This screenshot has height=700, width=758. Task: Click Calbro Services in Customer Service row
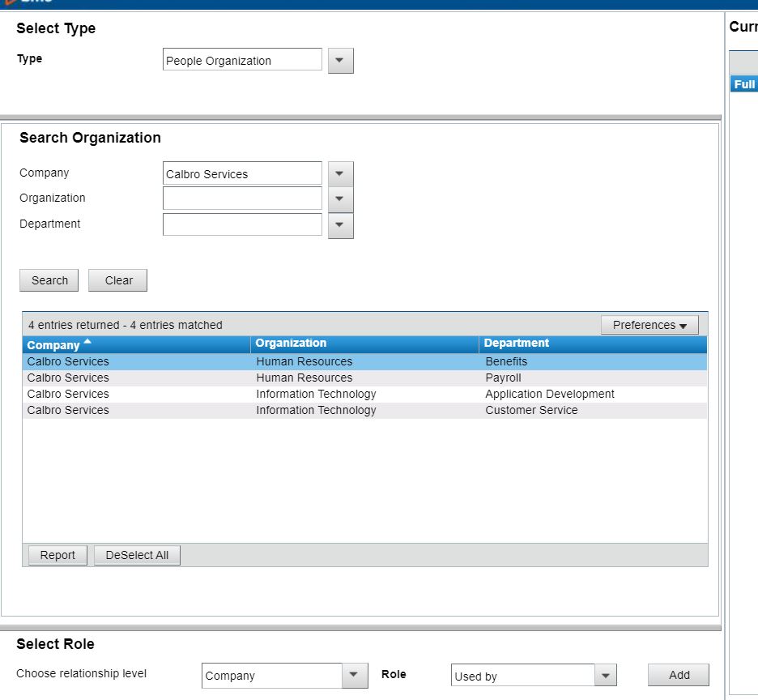68,410
